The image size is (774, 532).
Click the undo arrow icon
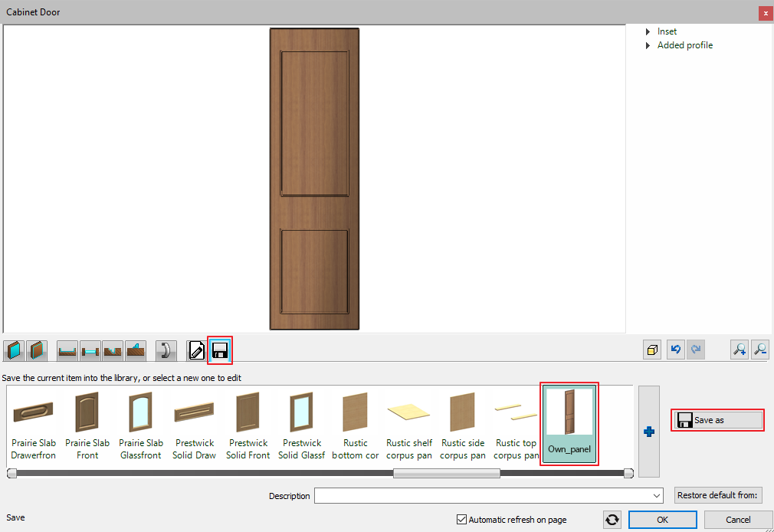(675, 350)
